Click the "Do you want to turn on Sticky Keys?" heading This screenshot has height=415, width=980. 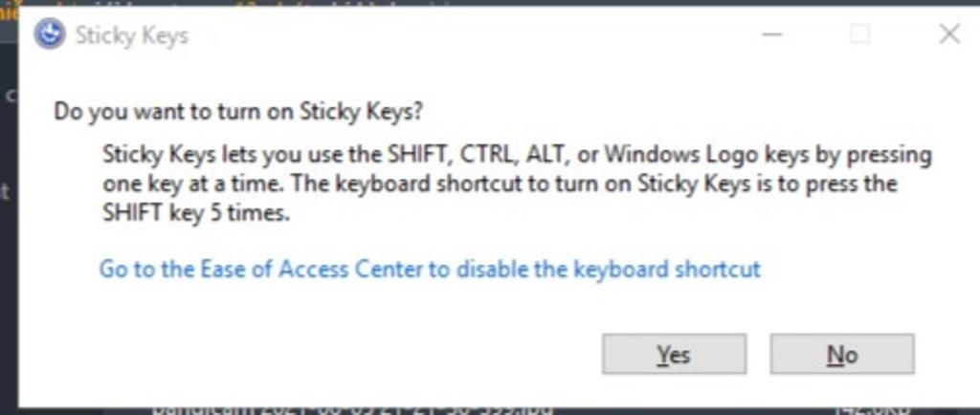tap(238, 112)
